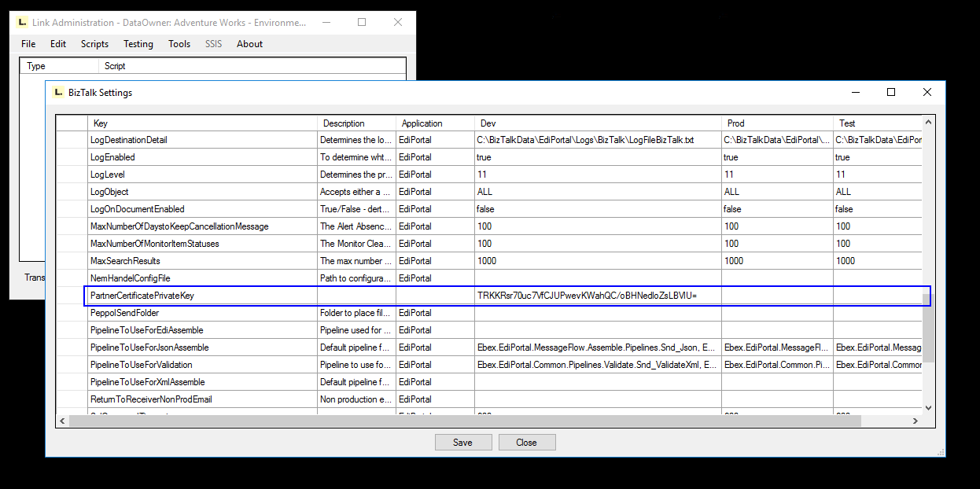Open the File menu

click(x=28, y=44)
